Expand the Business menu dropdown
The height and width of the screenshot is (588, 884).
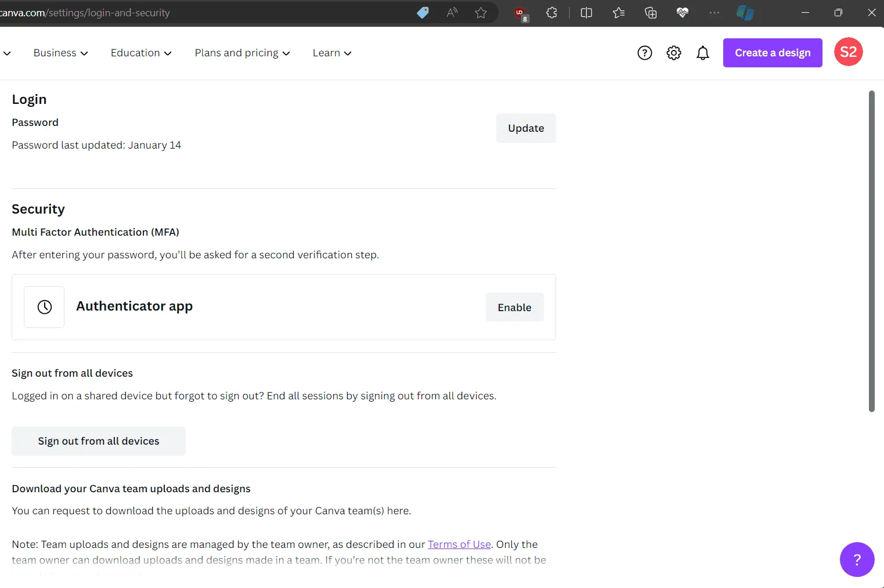(61, 53)
